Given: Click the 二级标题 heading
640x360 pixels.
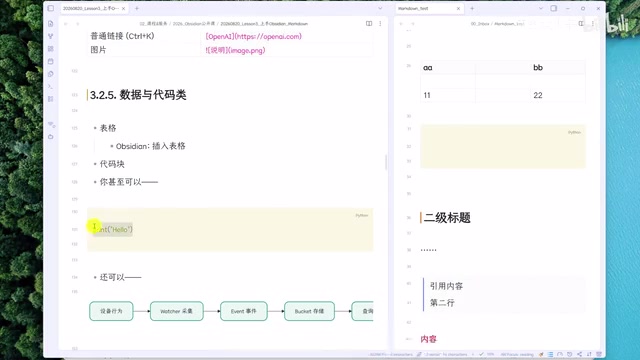Looking at the screenshot, I should pyautogui.click(x=447, y=218).
